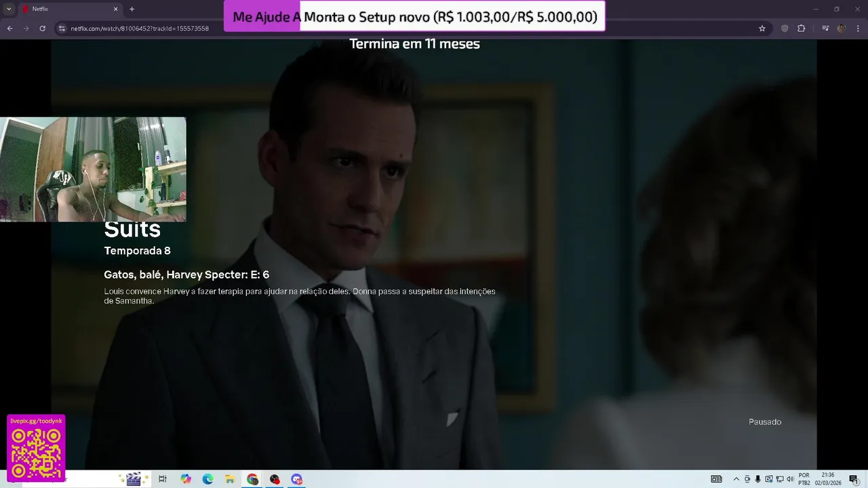Bookmark this page with the star

click(x=762, y=28)
